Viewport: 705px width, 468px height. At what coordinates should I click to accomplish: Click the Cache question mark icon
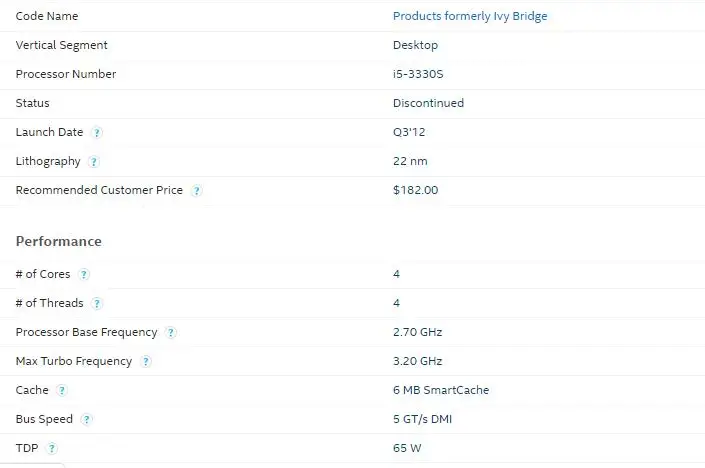[62, 390]
